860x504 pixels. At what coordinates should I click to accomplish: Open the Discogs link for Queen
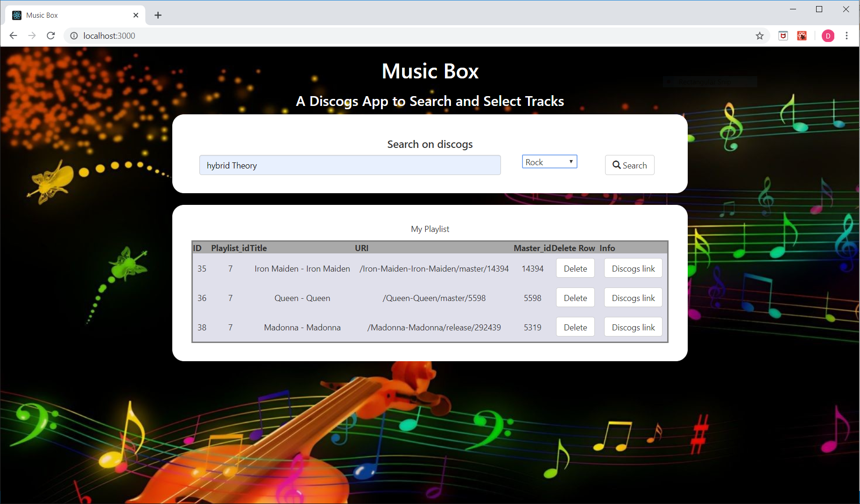633,298
